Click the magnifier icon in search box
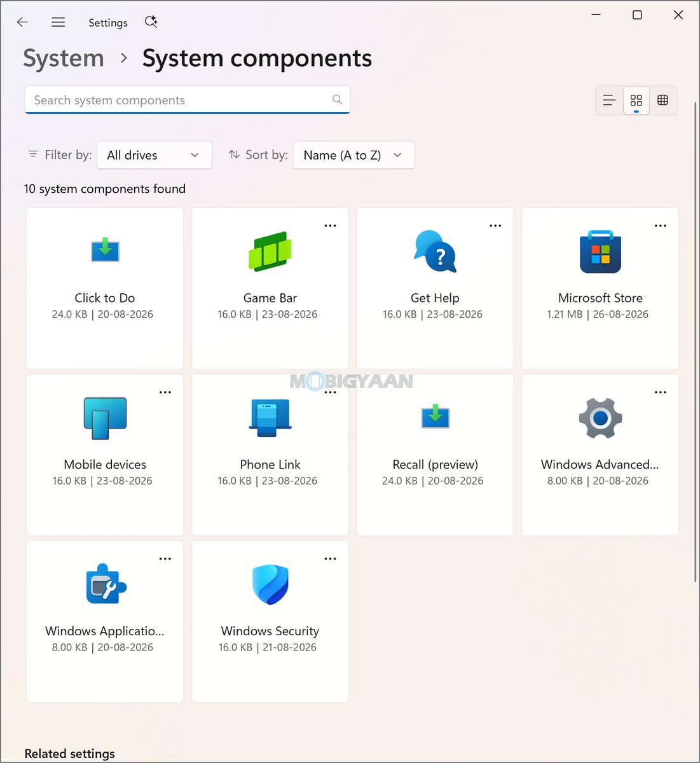 338,100
